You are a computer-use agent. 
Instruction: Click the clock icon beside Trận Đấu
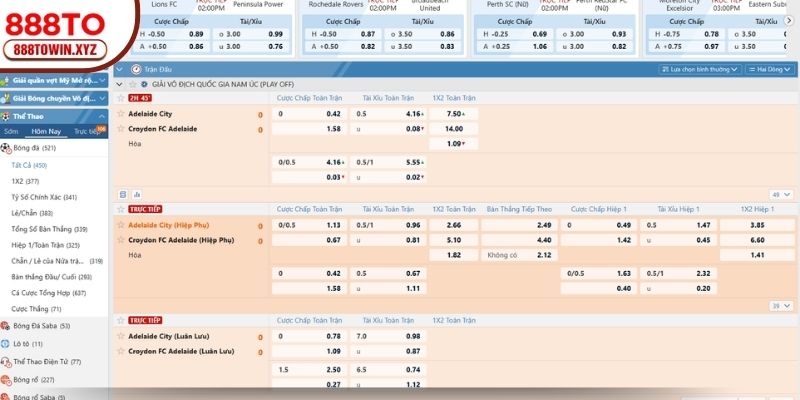tap(136, 69)
